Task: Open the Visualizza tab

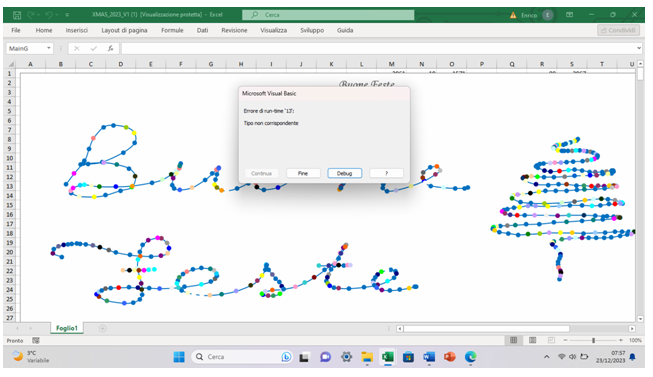Action: click(x=273, y=30)
